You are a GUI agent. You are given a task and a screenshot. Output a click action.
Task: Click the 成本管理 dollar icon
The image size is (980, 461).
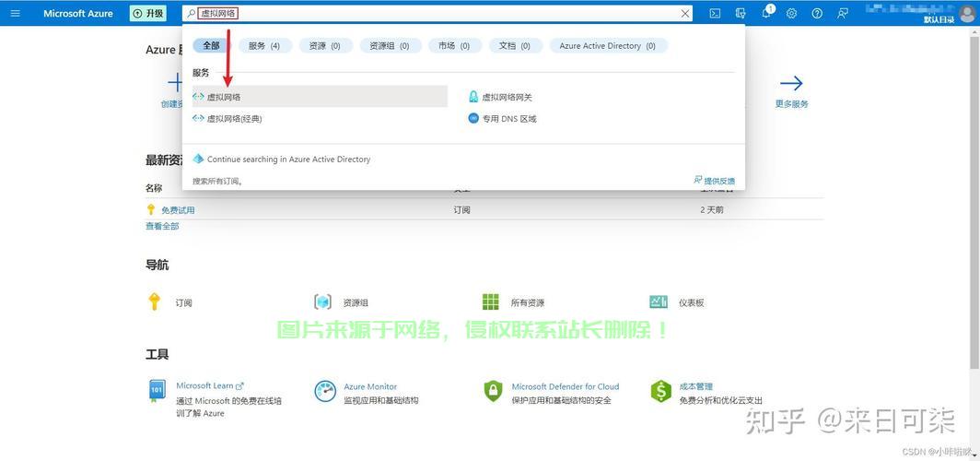click(660, 392)
